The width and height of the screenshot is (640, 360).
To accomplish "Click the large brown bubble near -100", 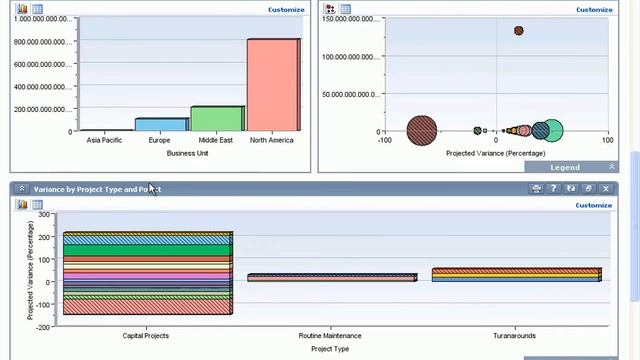I will pyautogui.click(x=422, y=131).
